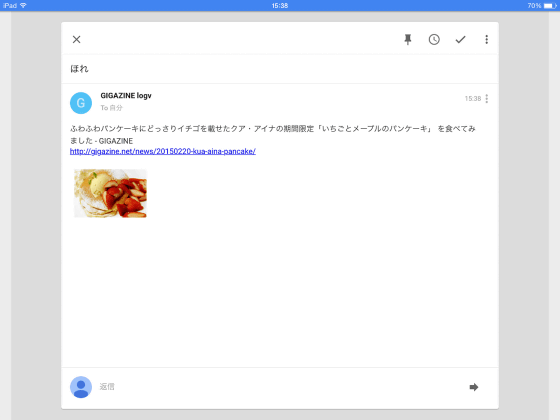Tap the email subject ほれ
The image size is (560, 420).
79,69
